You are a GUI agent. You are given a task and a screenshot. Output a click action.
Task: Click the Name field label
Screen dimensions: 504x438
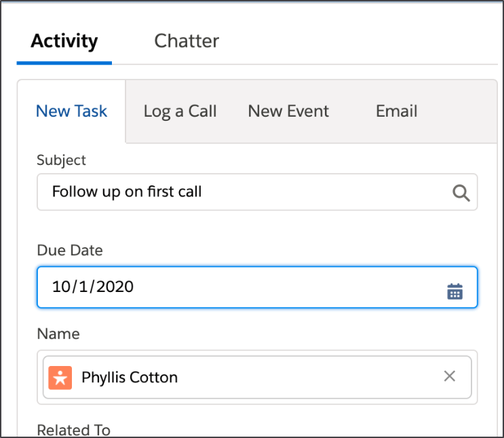coord(58,333)
